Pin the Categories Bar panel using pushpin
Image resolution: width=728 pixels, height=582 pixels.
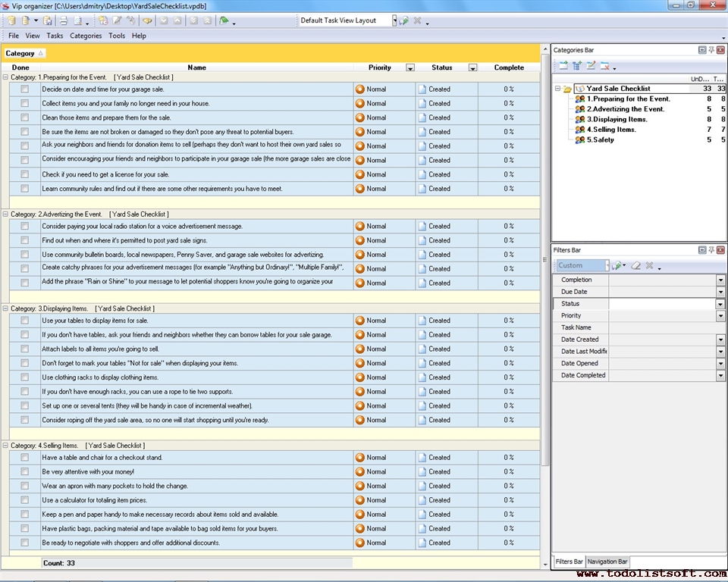(x=711, y=50)
